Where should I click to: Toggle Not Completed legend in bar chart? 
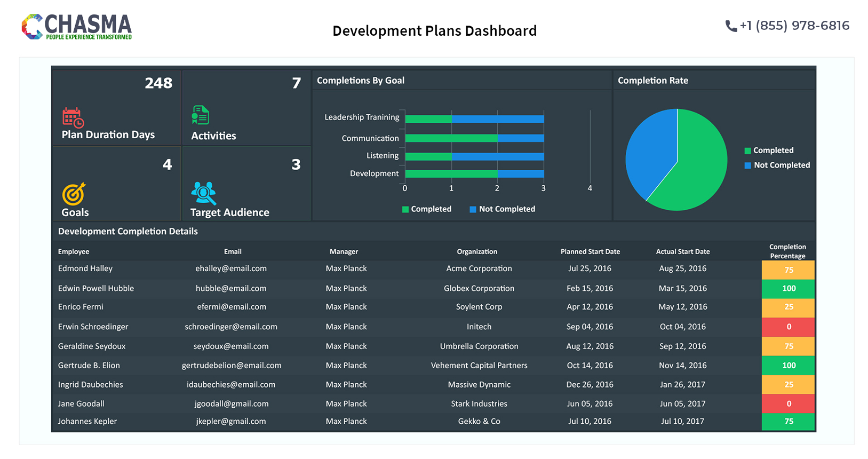(502, 209)
